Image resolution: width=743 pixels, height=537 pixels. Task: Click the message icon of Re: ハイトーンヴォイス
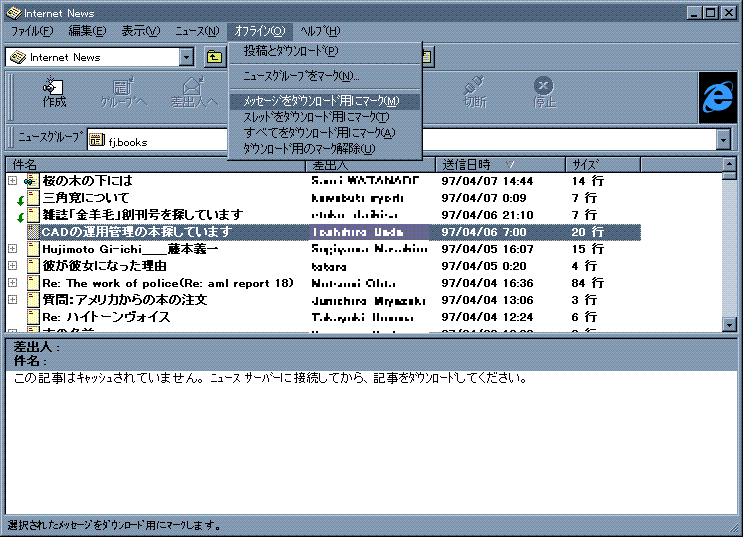pyautogui.click(x=33, y=317)
